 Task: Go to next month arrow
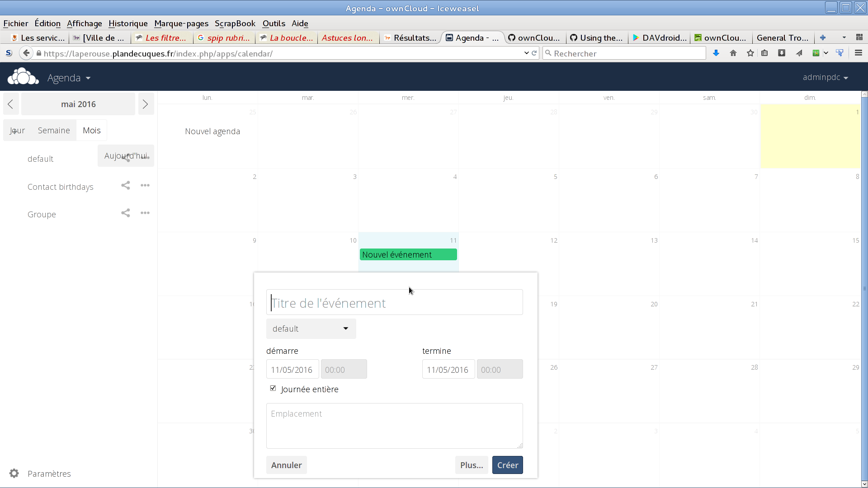pos(145,104)
